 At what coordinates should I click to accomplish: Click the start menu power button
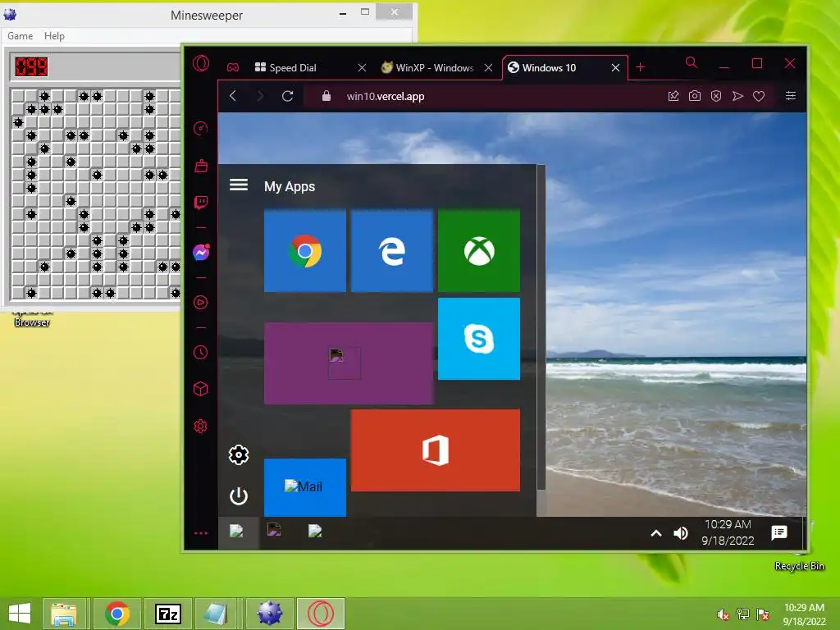click(239, 495)
